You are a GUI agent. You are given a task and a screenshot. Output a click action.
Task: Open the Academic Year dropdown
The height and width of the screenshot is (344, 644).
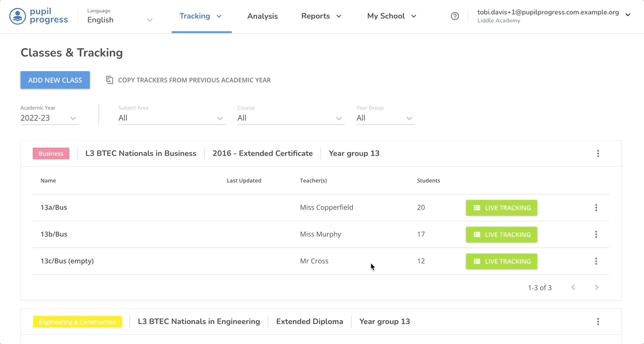point(73,118)
